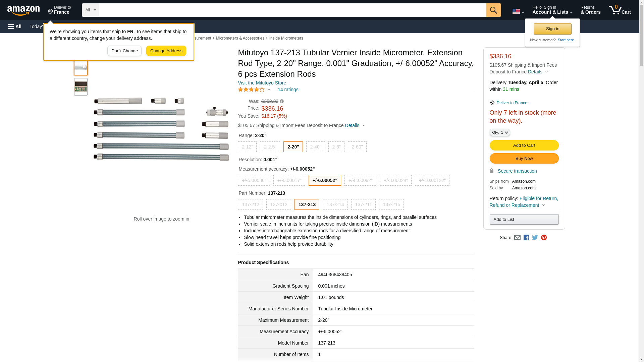Open the All search category dropdown

coord(90,10)
